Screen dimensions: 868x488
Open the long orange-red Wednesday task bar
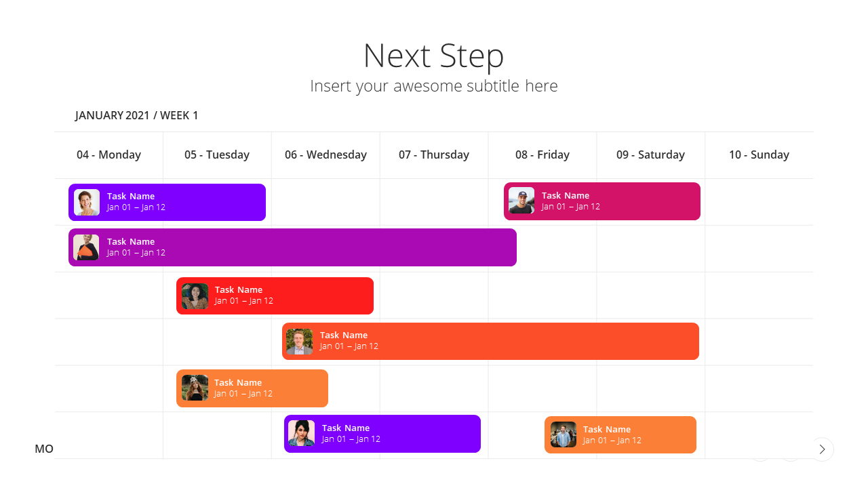[x=490, y=342]
